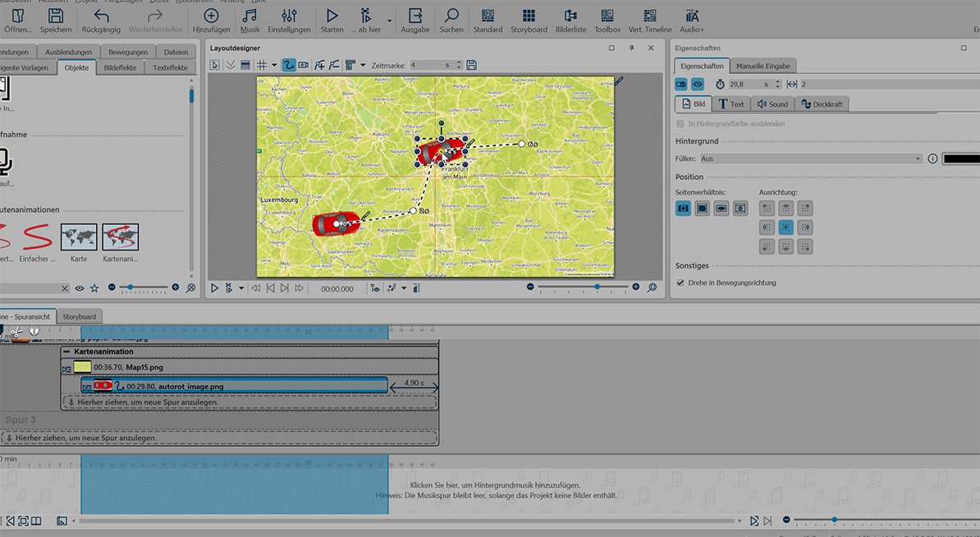Screen dimensions: 980x537
Task: Collapse the Kartenanimation chapter in timeline
Action: 66,352
